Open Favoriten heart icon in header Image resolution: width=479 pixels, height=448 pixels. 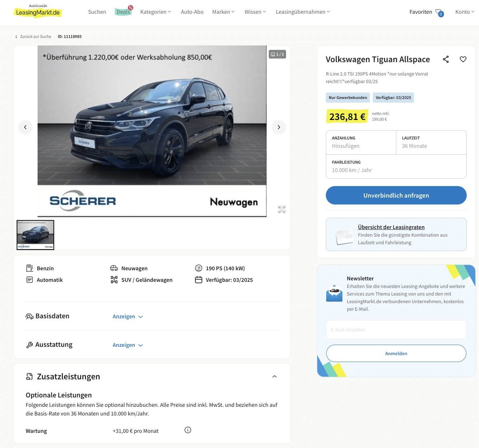point(439,13)
